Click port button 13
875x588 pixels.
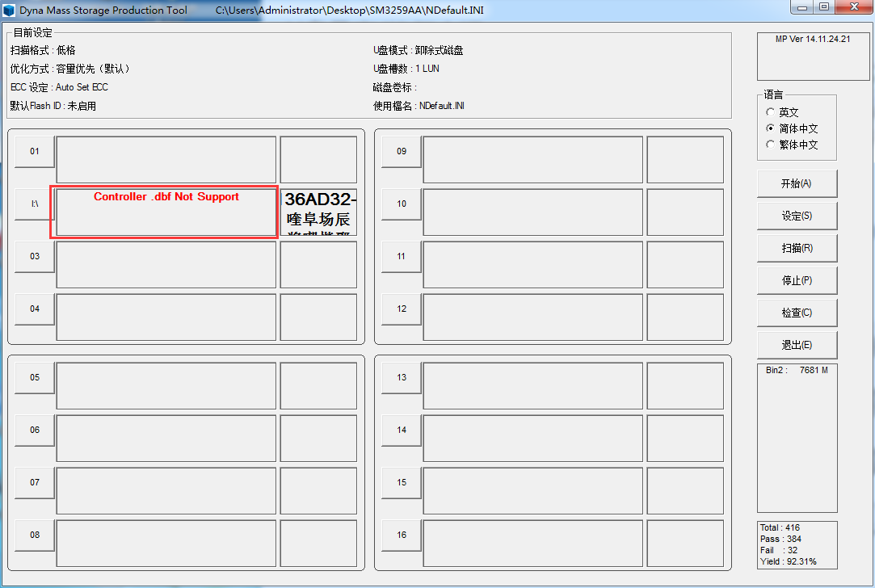click(402, 378)
